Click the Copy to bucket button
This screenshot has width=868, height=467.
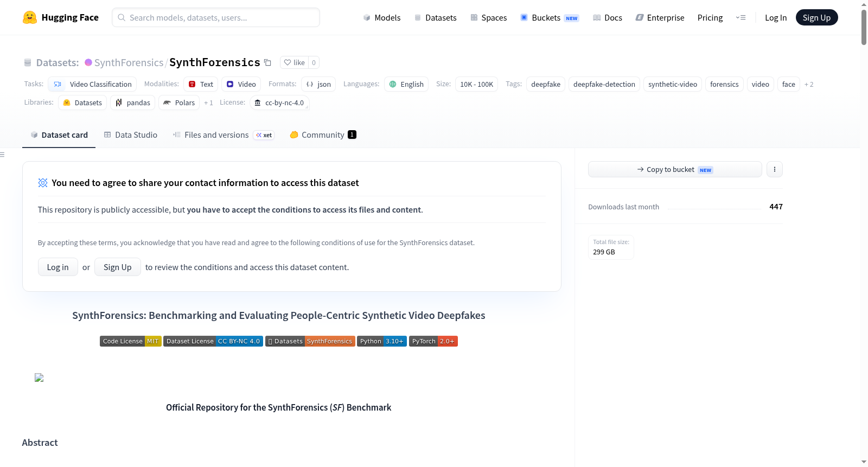click(x=675, y=169)
